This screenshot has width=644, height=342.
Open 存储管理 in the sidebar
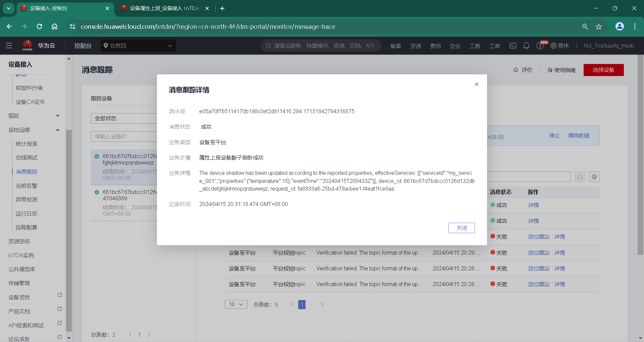tap(19, 283)
